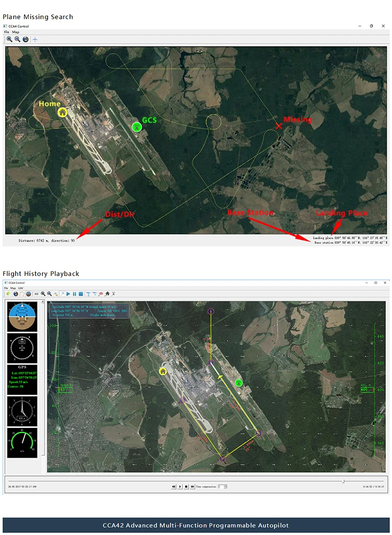392x535 pixels.
Task: Click the center-on-plane icon after zoom tools
Action: click(56, 294)
